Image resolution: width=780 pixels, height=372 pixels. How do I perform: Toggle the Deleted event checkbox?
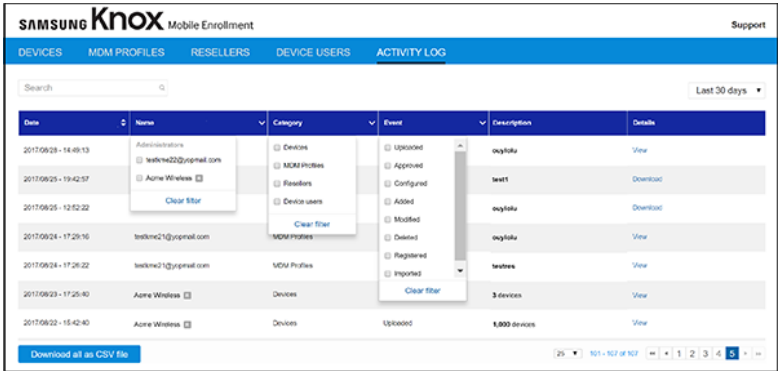pyautogui.click(x=388, y=238)
